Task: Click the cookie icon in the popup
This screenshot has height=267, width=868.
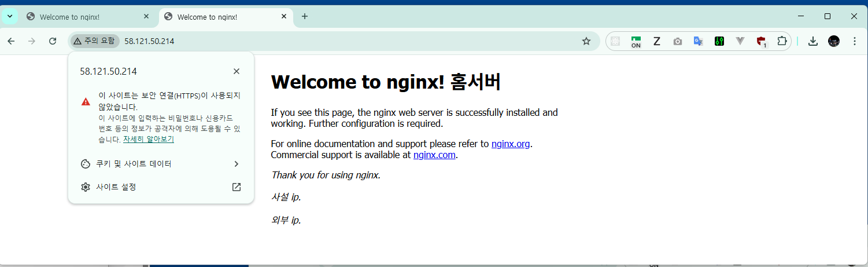Action: click(86, 164)
